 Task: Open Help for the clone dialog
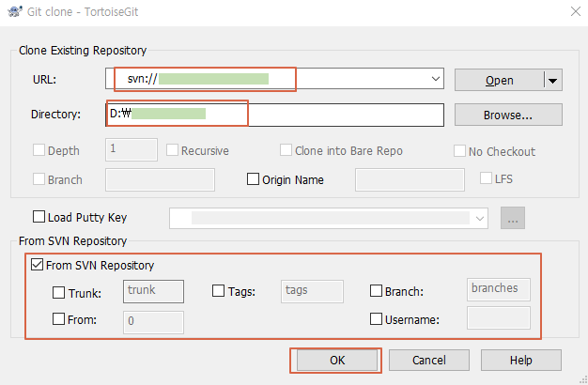521,361
